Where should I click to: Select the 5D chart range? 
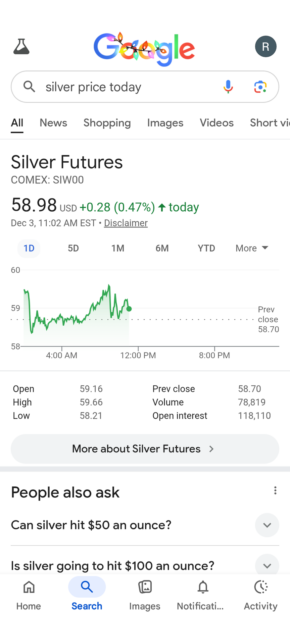73,248
